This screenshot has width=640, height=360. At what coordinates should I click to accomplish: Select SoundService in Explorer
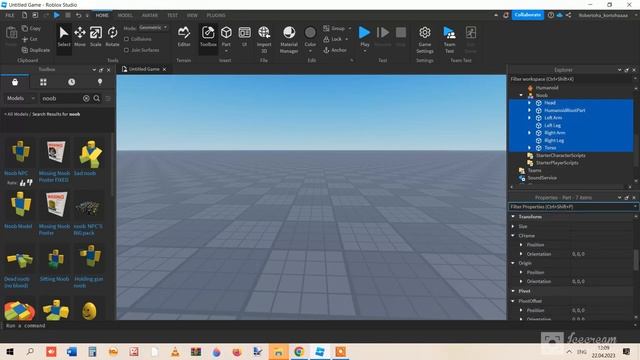click(x=542, y=178)
